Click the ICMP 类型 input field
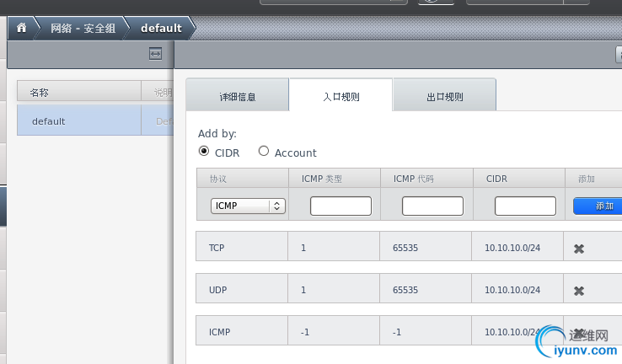This screenshot has height=364, width=622. coord(340,206)
